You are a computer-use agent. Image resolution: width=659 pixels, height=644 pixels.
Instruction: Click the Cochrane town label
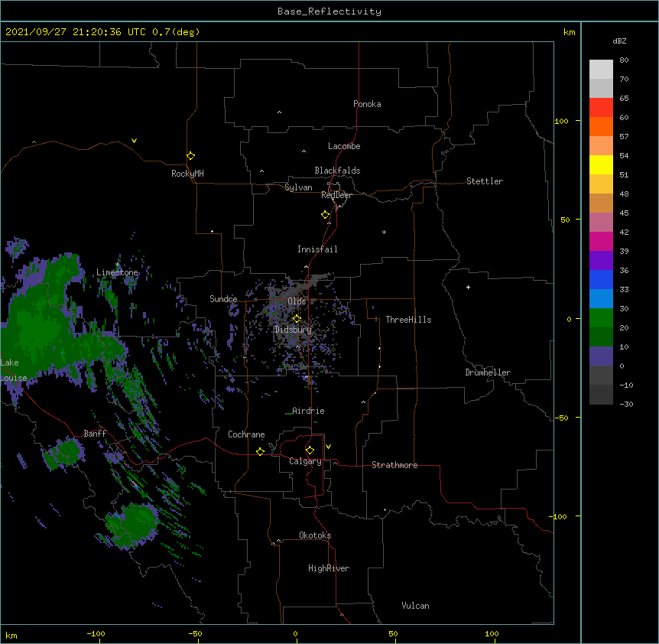coord(246,434)
